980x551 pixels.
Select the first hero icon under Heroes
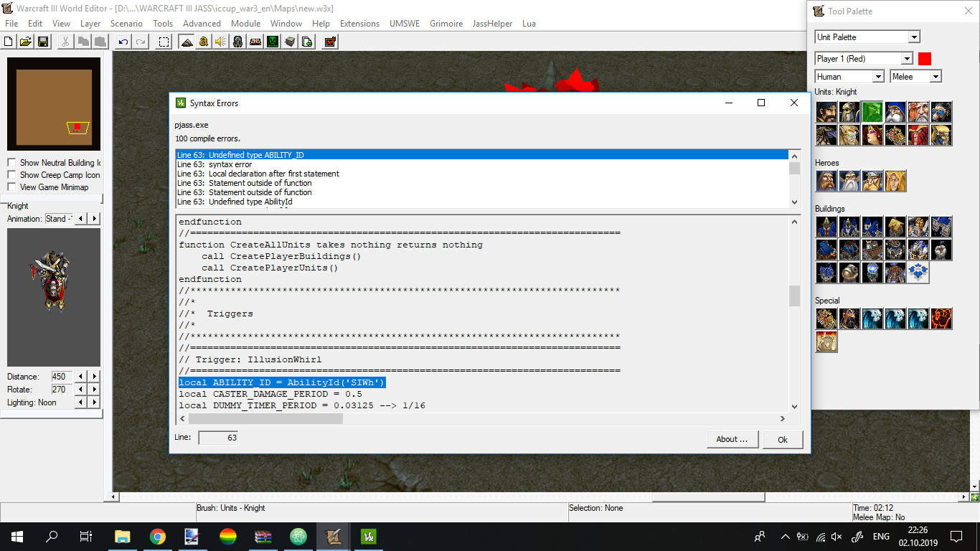(826, 181)
